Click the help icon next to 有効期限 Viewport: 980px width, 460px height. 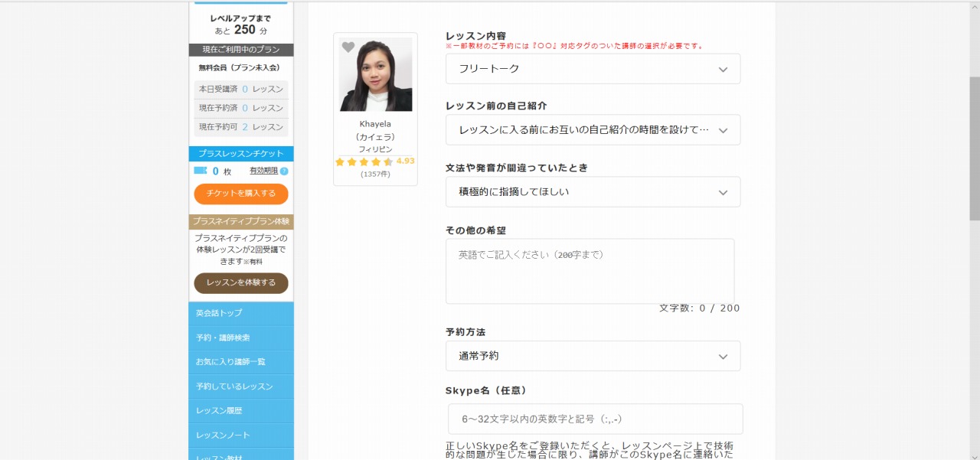(x=284, y=171)
